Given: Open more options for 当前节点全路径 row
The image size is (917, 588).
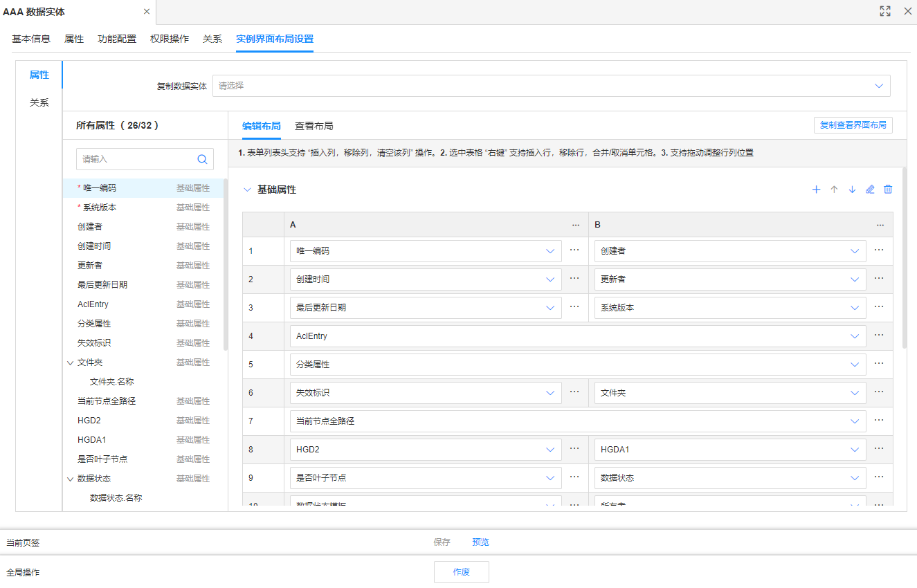Looking at the screenshot, I should [879, 420].
